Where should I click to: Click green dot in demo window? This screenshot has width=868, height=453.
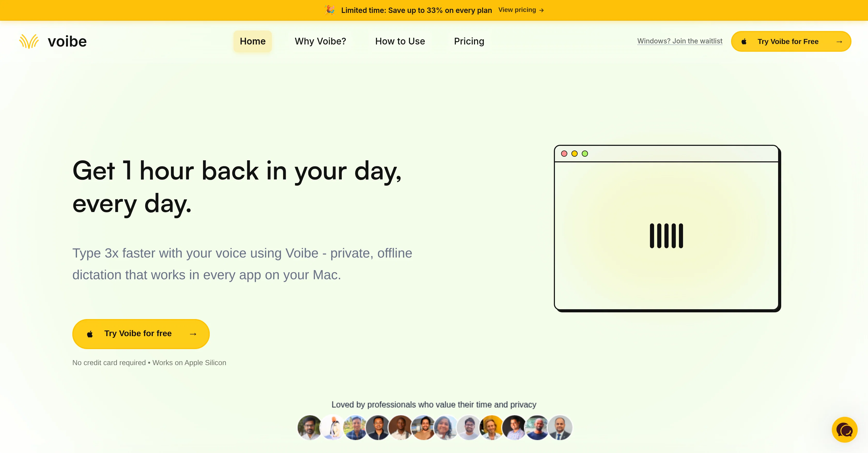coord(585,154)
